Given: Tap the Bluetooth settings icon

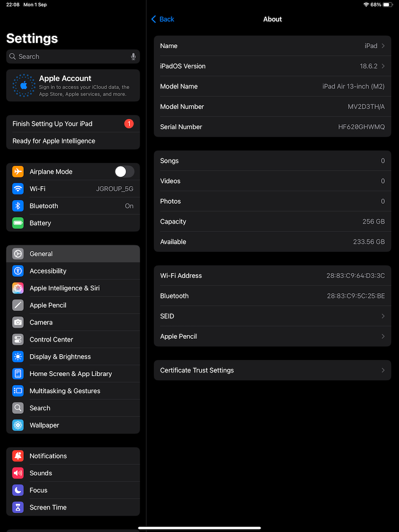Looking at the screenshot, I should [18, 206].
